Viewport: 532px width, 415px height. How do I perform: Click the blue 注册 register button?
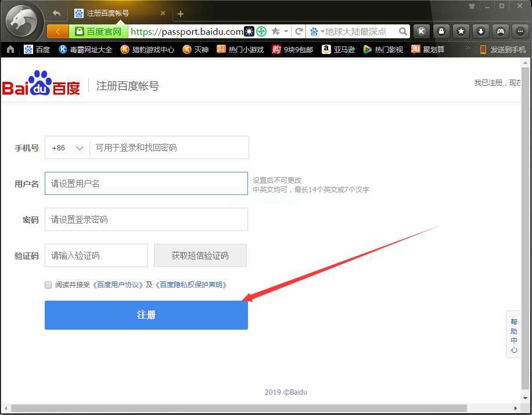[x=146, y=315]
